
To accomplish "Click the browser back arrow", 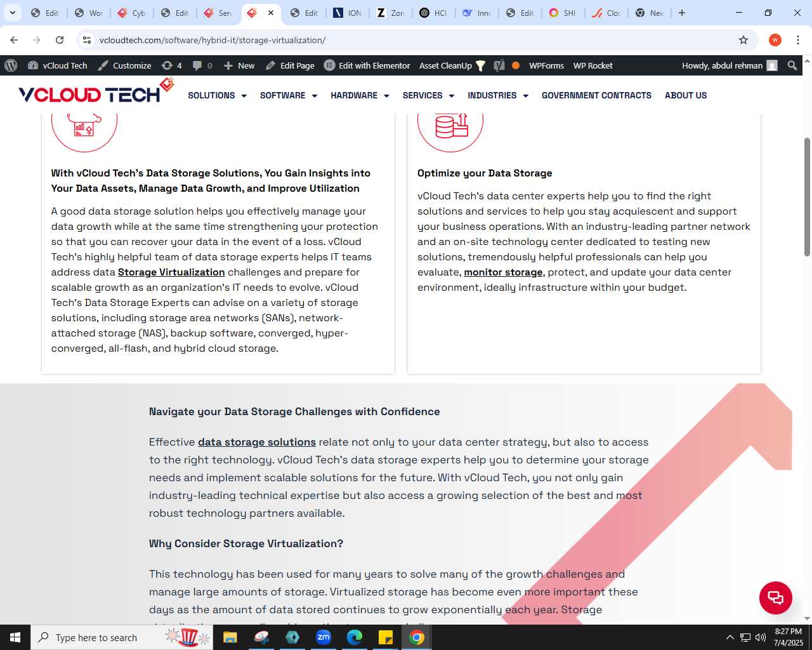I will coord(14,40).
